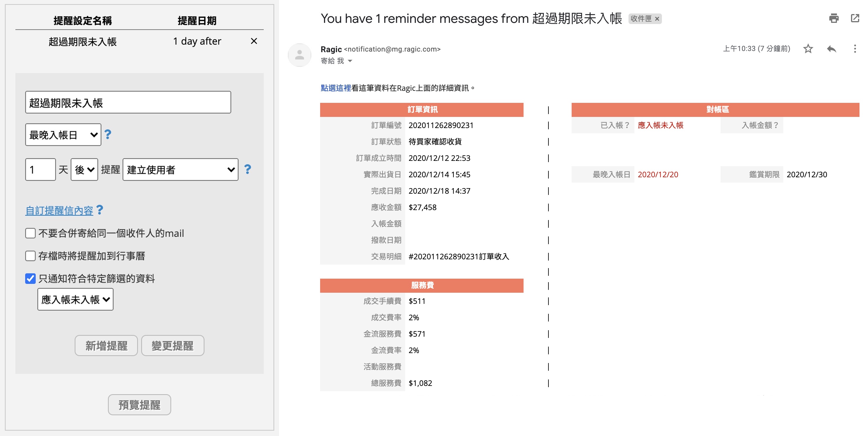Click the 成交費率 2% value
The width and height of the screenshot is (868, 436).
(414, 318)
